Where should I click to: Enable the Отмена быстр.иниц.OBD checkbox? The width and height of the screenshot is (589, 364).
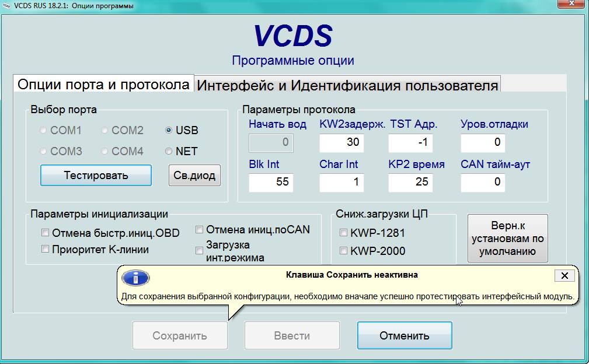tap(45, 233)
